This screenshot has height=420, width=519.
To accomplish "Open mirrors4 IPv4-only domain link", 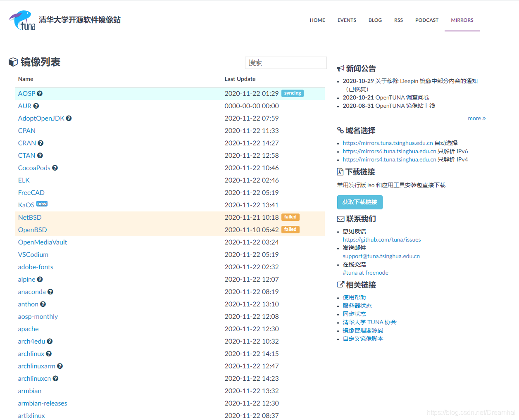I will [x=389, y=160].
